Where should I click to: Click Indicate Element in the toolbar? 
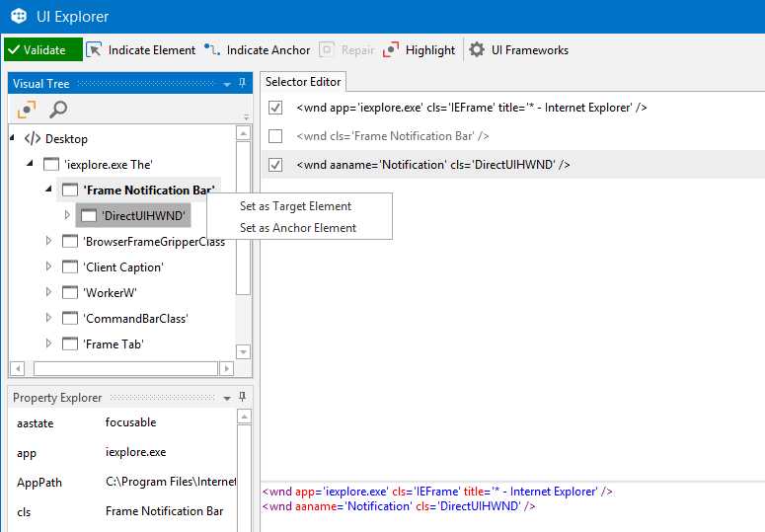pyautogui.click(x=140, y=49)
